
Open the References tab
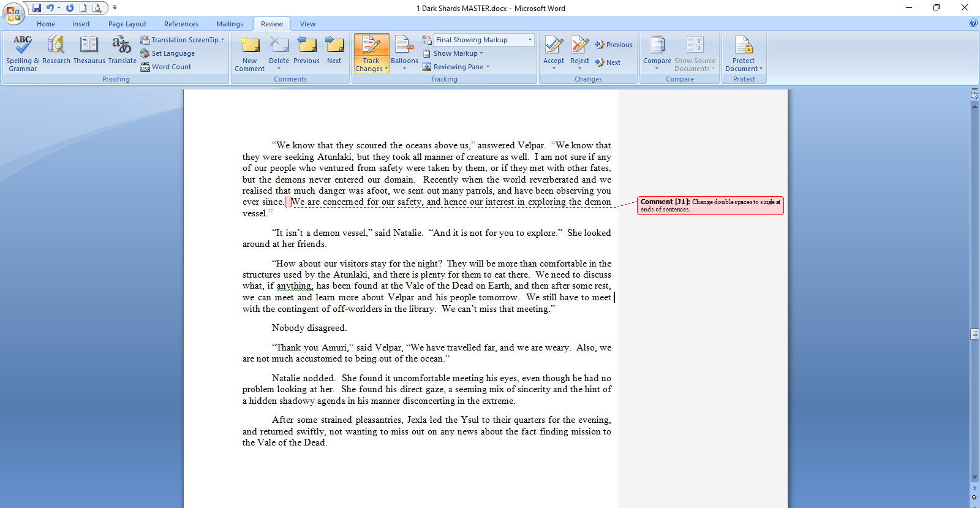[x=181, y=24]
